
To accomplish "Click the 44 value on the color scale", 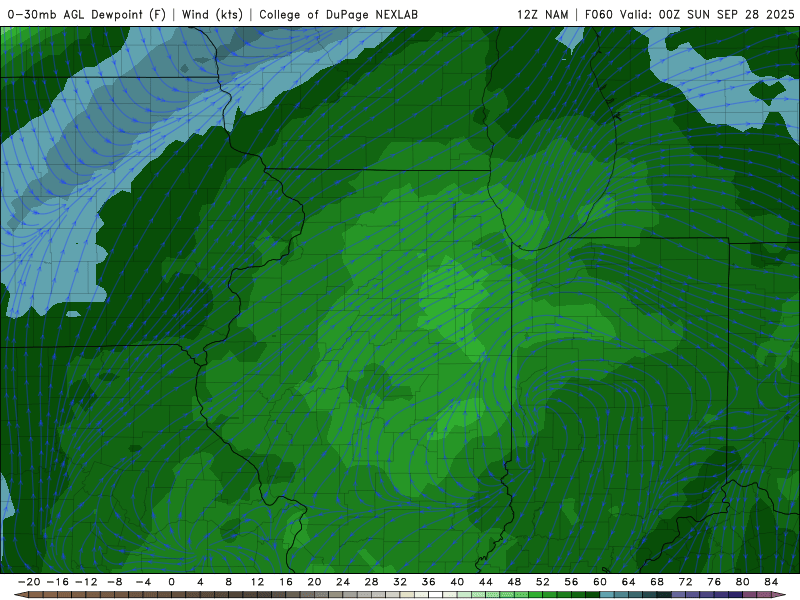I will (486, 582).
